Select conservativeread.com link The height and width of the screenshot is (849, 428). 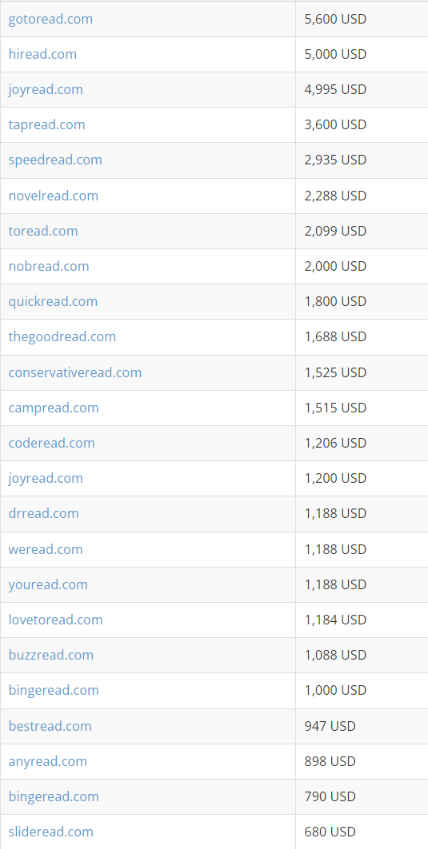point(75,373)
